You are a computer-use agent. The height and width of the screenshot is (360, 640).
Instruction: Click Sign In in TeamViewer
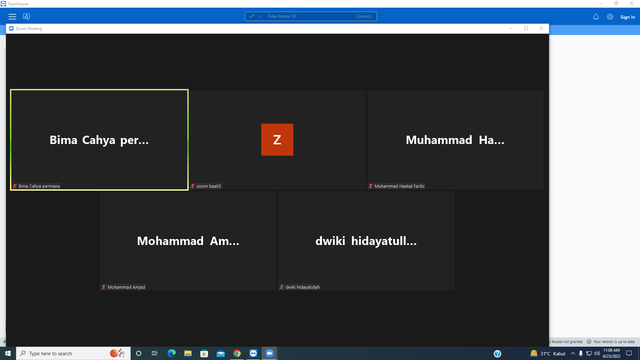[x=627, y=17]
